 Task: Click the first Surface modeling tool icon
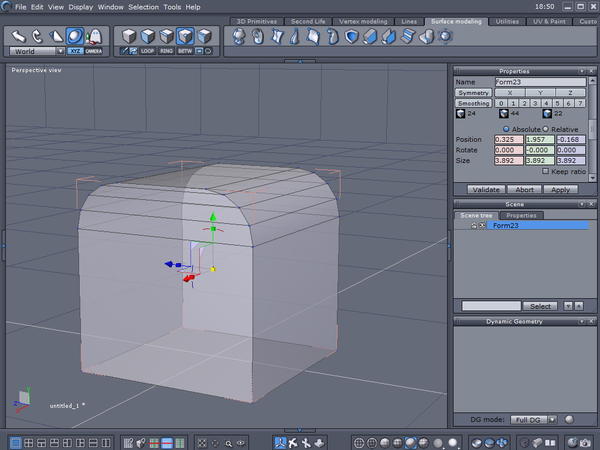pyautogui.click(x=239, y=37)
